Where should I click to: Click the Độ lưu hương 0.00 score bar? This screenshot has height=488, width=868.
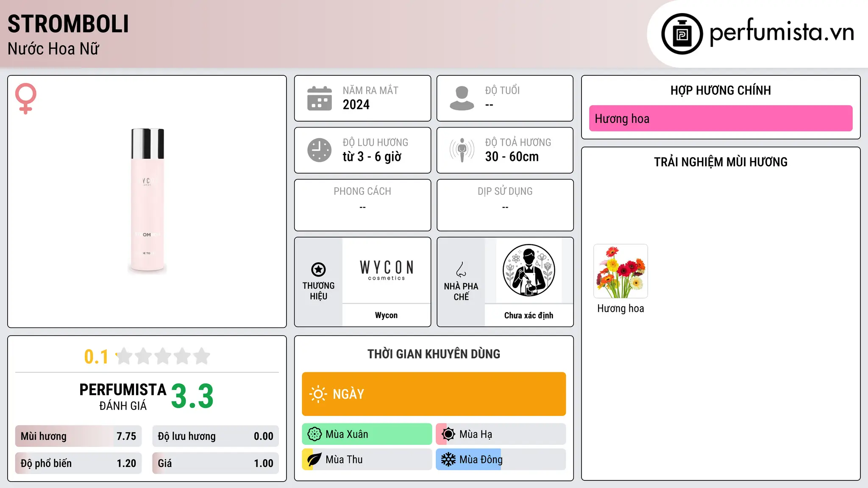coord(215,436)
